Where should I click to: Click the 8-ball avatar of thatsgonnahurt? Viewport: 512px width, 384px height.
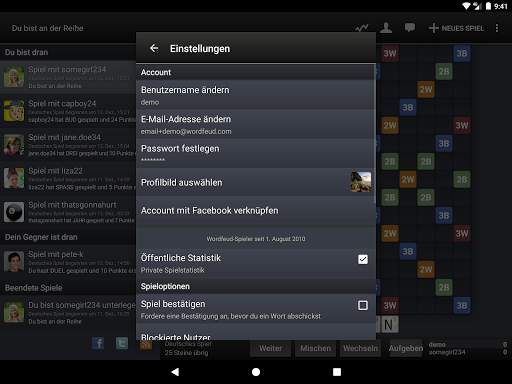[x=14, y=212]
